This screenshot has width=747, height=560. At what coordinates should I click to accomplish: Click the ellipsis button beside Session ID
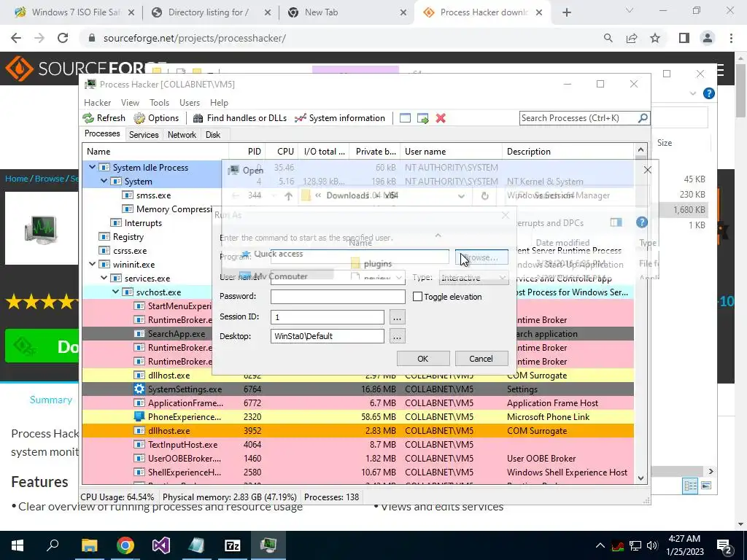397,316
